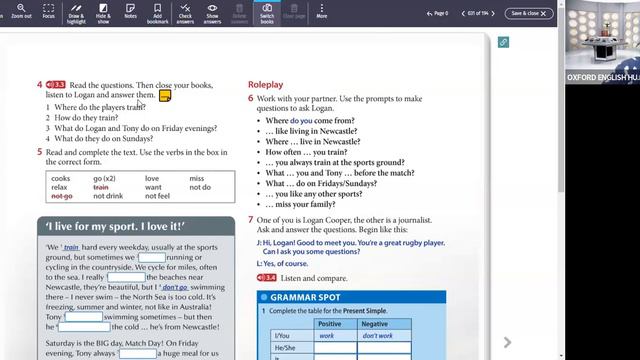Click Add bookmark
The width and height of the screenshot is (640, 360).
tap(158, 13)
